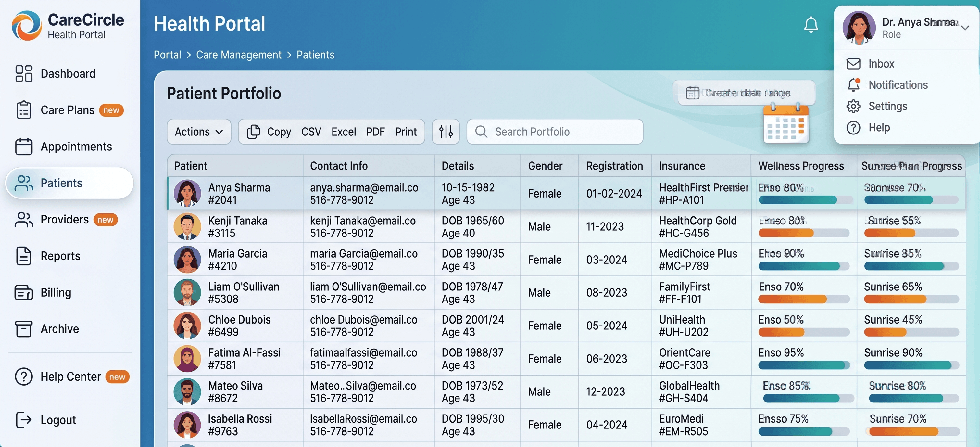Viewport: 980px width, 447px height.
Task: Select Notifications from the profile menu
Action: point(898,85)
